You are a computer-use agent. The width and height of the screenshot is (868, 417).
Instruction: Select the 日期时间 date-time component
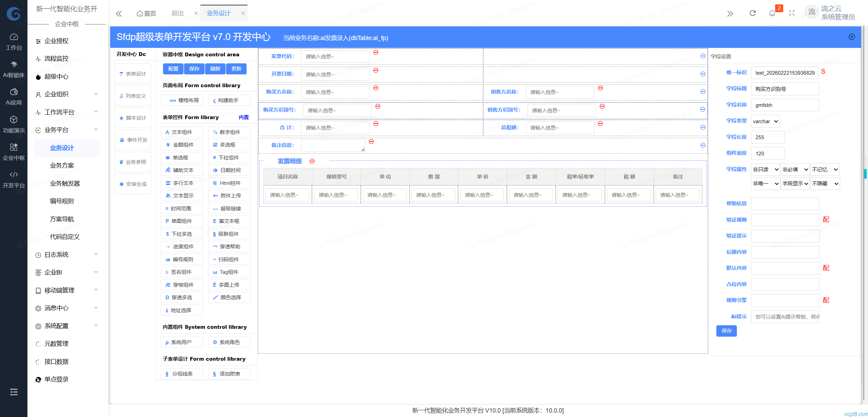229,170
